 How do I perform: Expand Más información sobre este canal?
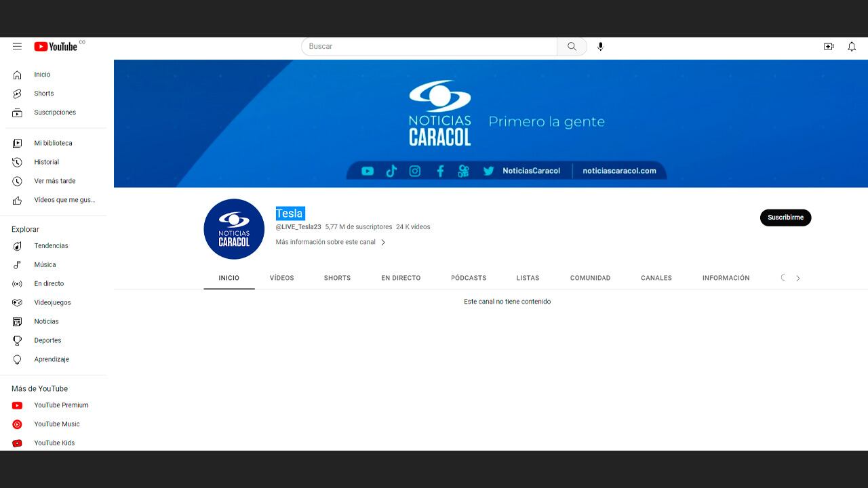pyautogui.click(x=330, y=241)
